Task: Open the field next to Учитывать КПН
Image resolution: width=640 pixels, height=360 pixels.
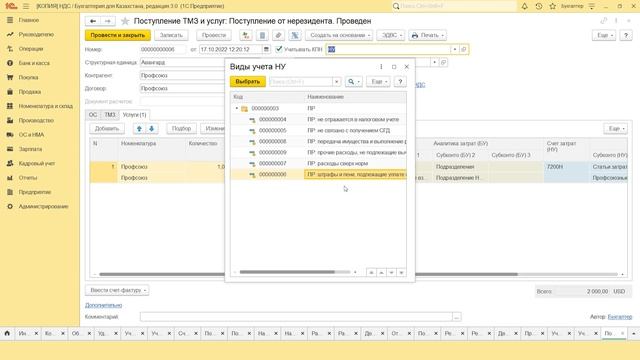Action: click(388, 49)
